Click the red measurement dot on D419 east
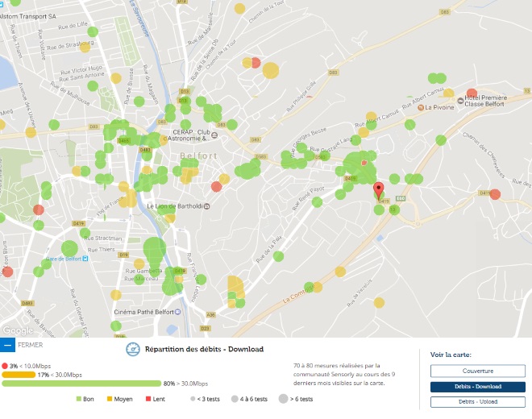Image resolution: width=532 pixels, height=419 pixels. pos(495,194)
